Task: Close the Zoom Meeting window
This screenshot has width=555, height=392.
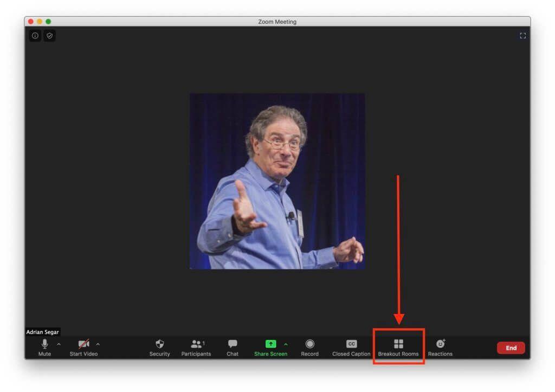Action: pos(31,22)
